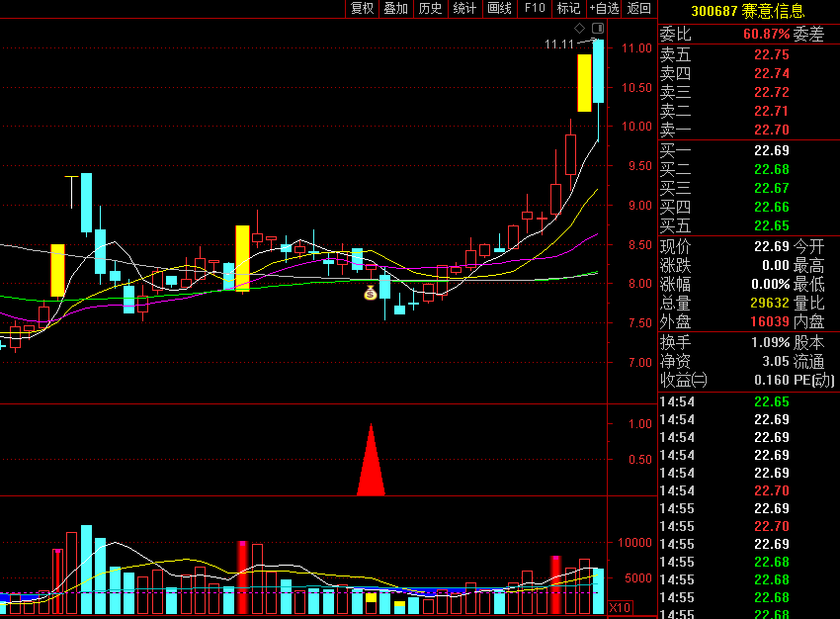Image resolution: width=840 pixels, height=619 pixels.
Task: Open F10 company info
Action: tap(535, 9)
